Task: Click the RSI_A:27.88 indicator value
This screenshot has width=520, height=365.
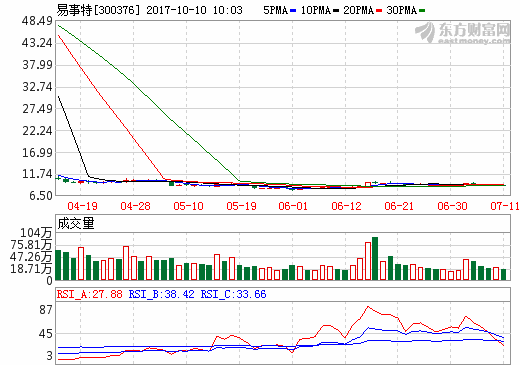Action: pyautogui.click(x=90, y=294)
